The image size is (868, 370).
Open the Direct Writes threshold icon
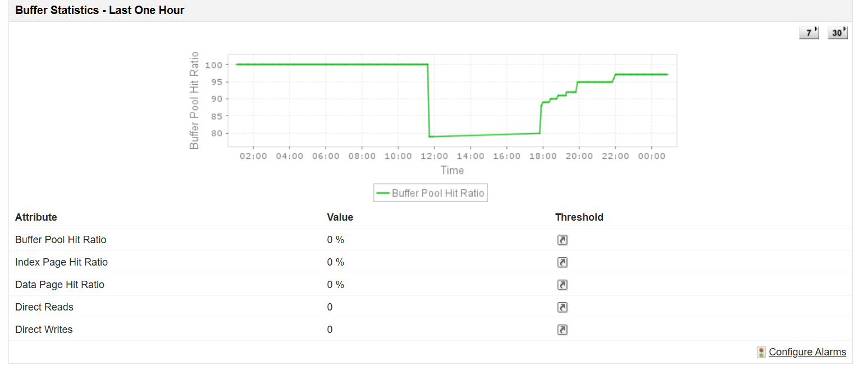[x=563, y=330]
